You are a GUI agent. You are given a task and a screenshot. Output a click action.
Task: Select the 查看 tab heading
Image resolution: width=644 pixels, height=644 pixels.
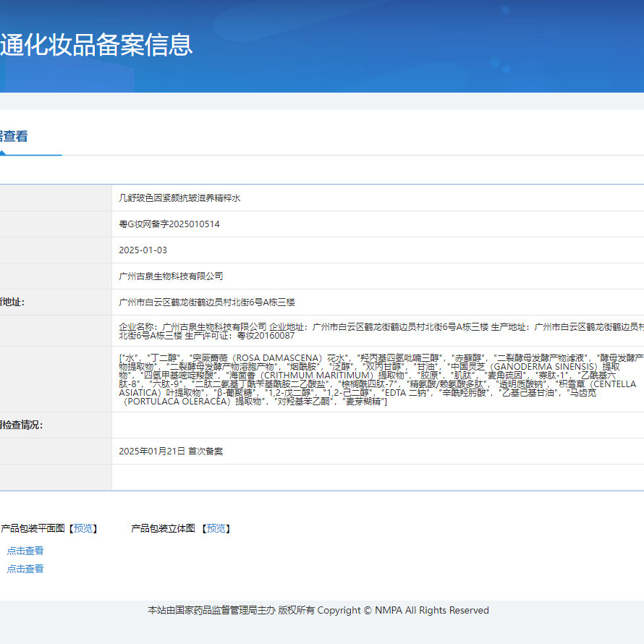tap(14, 136)
